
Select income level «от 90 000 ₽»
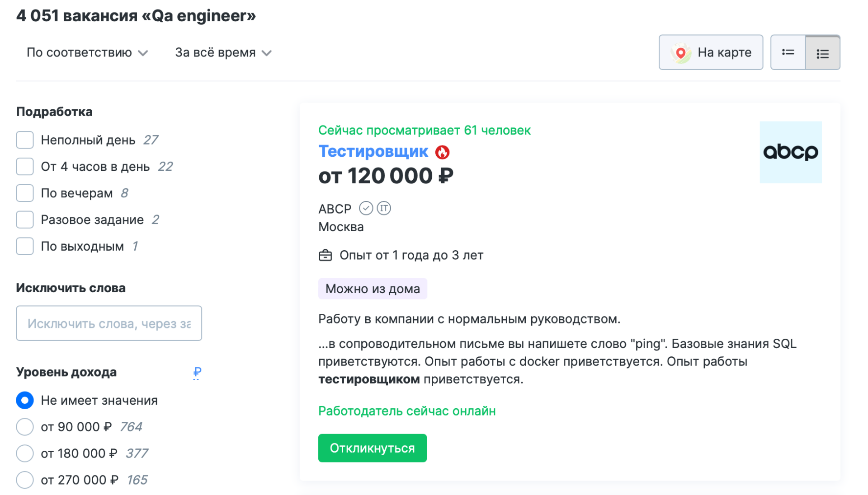[25, 426]
